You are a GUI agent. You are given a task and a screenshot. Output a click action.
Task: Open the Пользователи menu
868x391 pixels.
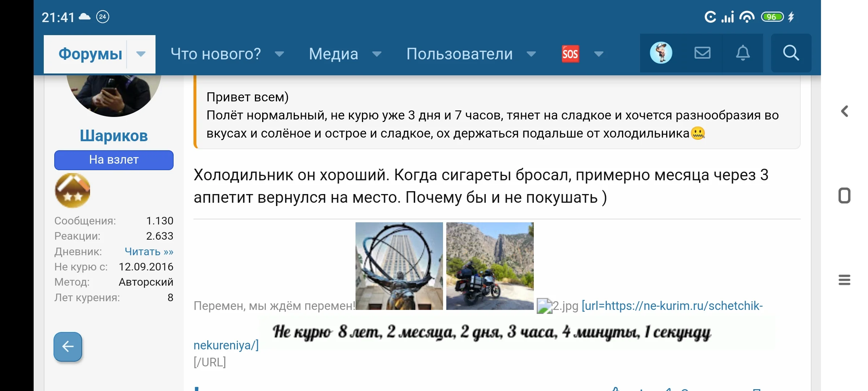click(x=459, y=53)
